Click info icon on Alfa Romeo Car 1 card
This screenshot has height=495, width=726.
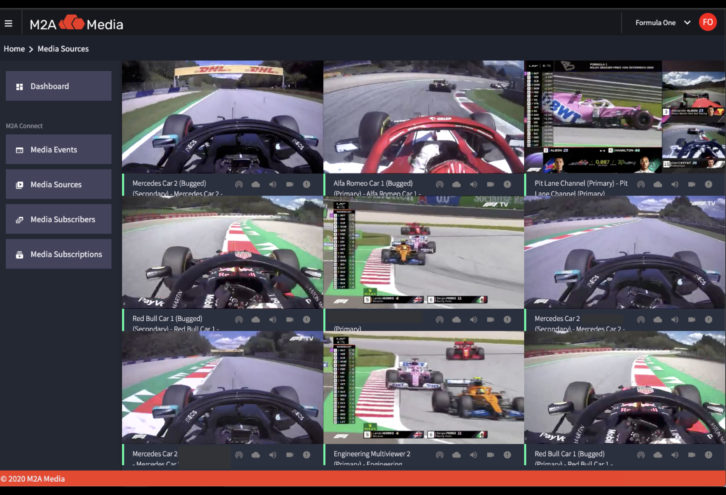(x=507, y=184)
